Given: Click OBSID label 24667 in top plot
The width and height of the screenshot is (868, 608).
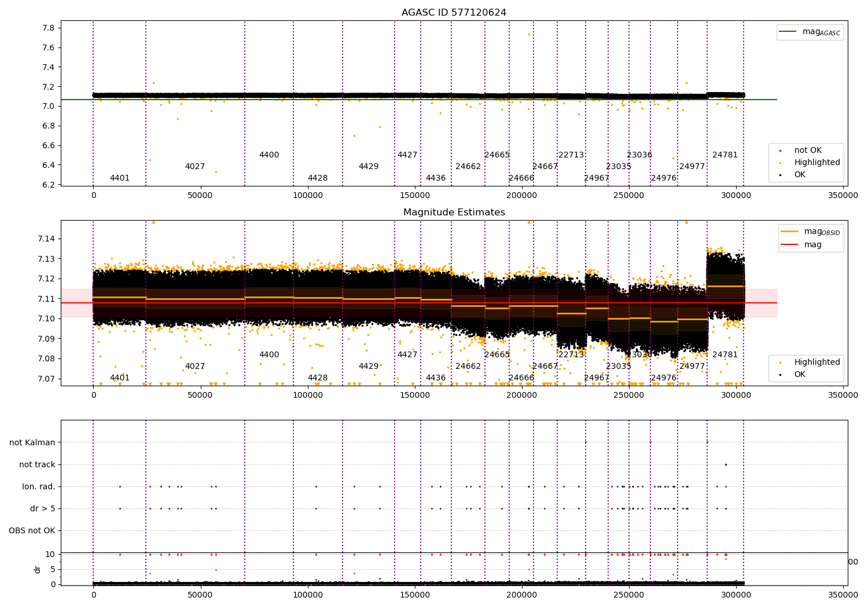Looking at the screenshot, I should click(x=545, y=167).
